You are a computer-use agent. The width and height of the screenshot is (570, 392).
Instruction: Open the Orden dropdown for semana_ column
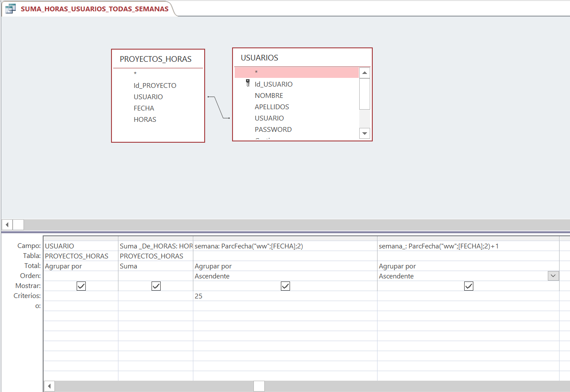553,276
